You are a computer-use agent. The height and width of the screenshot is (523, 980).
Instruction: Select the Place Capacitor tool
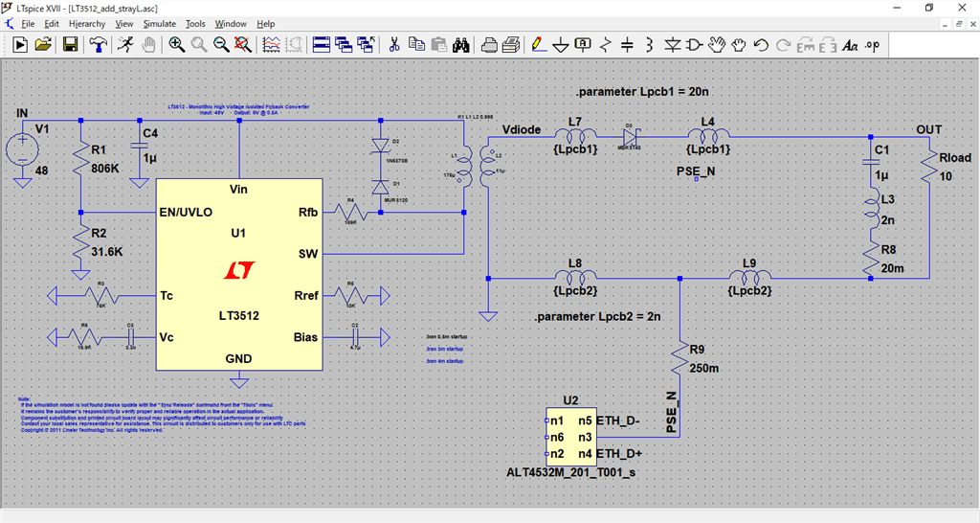click(x=627, y=44)
